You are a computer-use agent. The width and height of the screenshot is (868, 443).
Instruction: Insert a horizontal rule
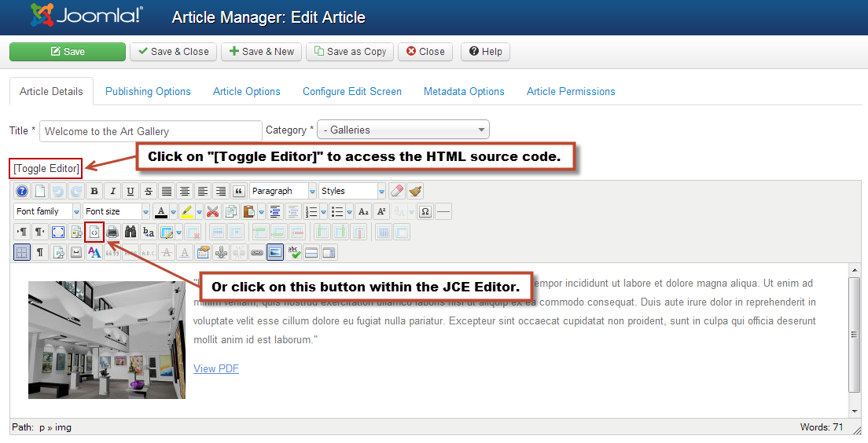pos(443,211)
